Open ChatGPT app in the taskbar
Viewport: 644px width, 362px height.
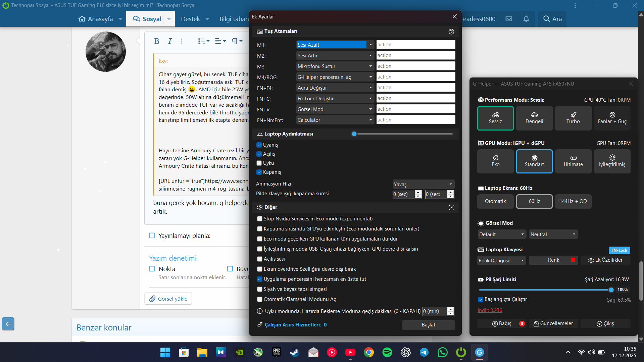[405, 352]
